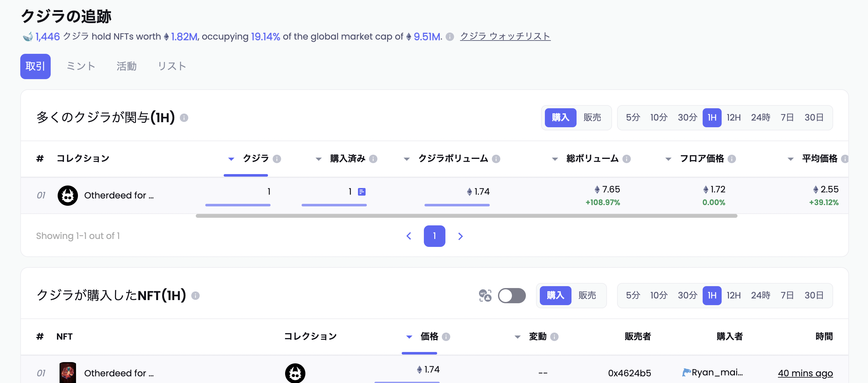Image resolution: width=868 pixels, height=383 pixels.
Task: Click page 1 pagination button
Action: coord(434,236)
